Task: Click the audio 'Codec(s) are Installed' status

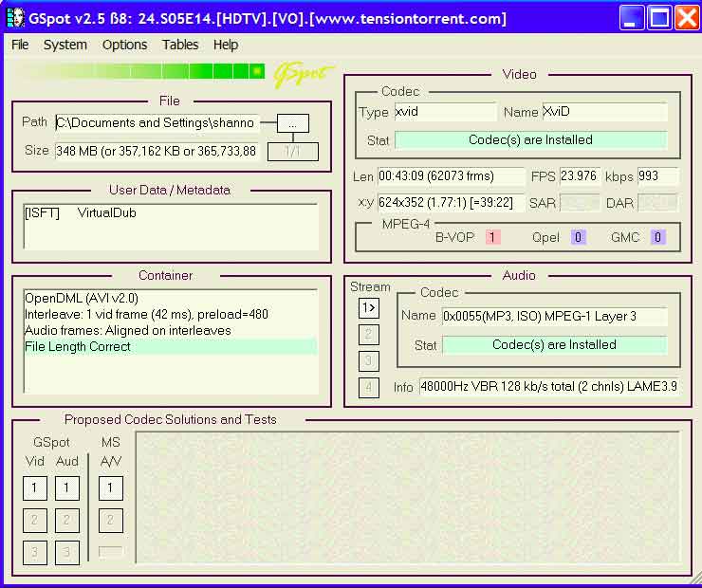Action: pyautogui.click(x=555, y=345)
